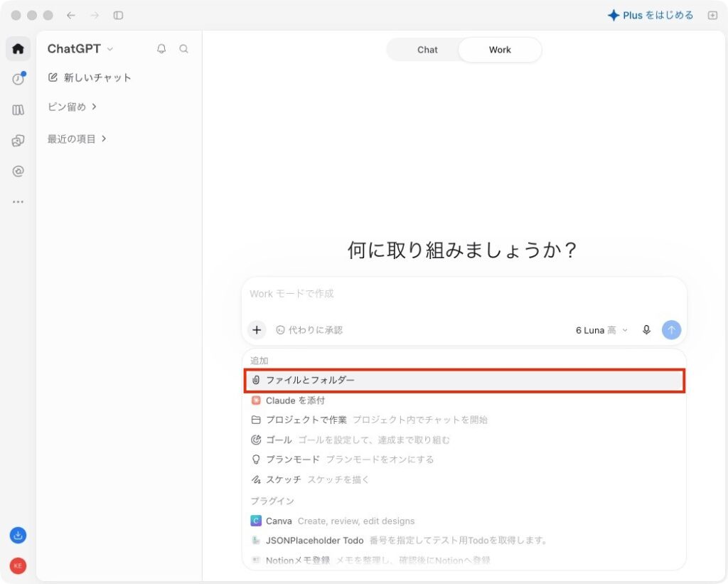The width and height of the screenshot is (728, 584).
Task: Open the @ icon in the left rail
Action: (x=18, y=171)
